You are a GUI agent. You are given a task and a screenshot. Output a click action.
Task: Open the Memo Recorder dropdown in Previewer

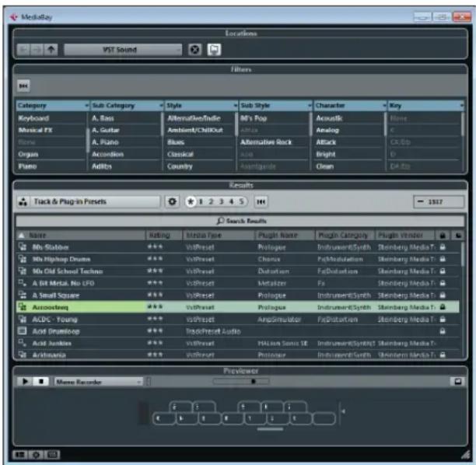(x=98, y=382)
